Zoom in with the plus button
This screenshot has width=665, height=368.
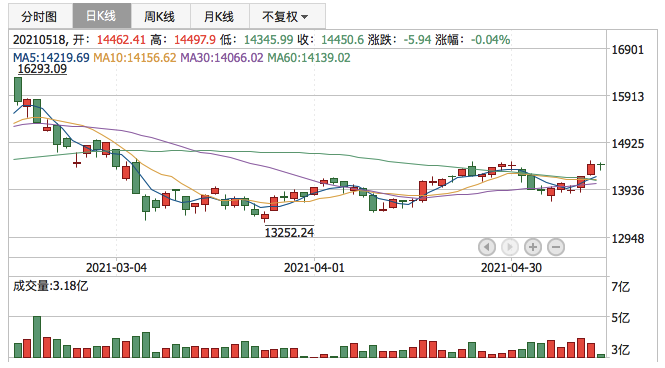click(533, 247)
